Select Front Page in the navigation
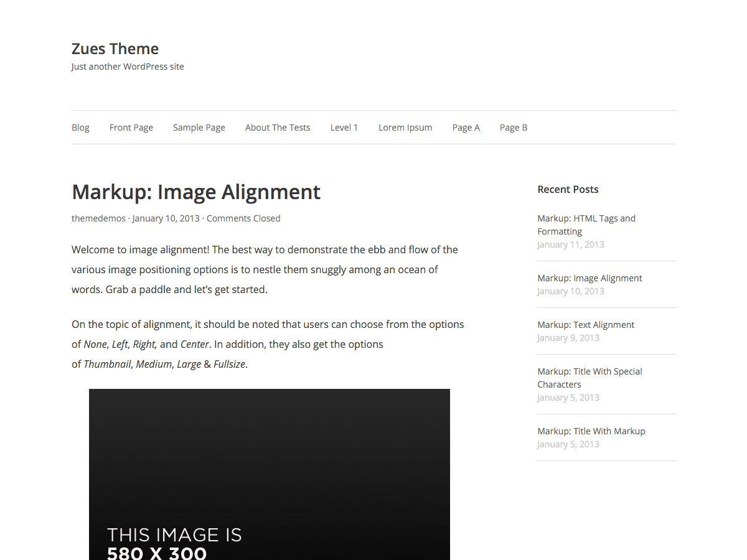 131,127
